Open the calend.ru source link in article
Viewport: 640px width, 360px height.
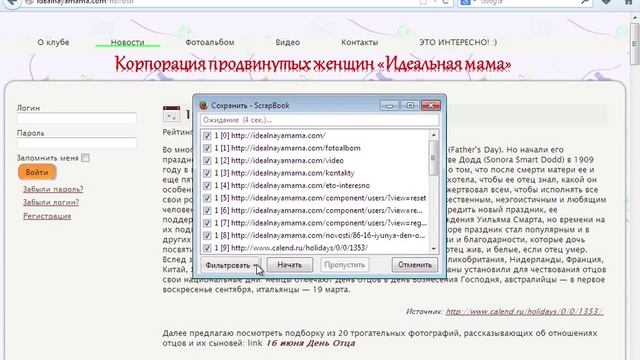[x=524, y=311]
